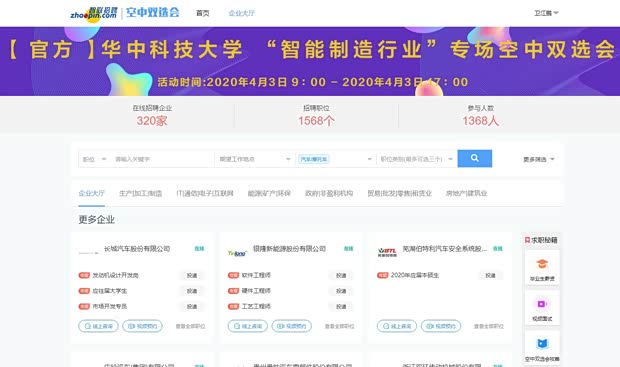620x367 pixels.
Task: Click the 直播 badge on 长城汽车 card
Action: pyautogui.click(x=199, y=249)
